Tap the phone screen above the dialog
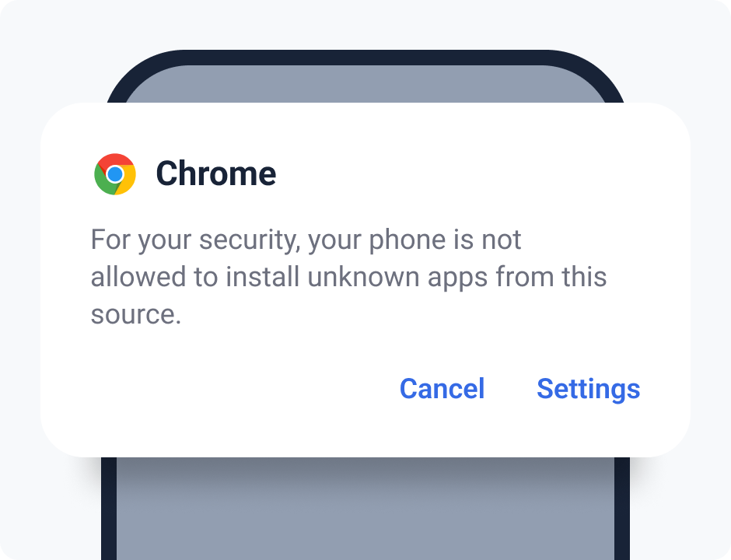731x560 pixels. (365, 84)
